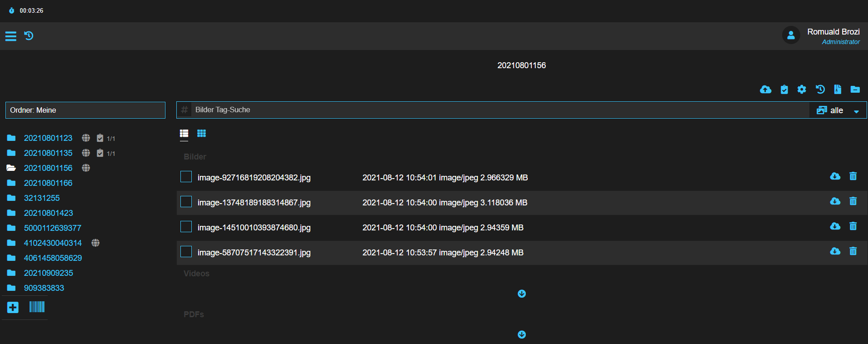Expand the PDFs section arrow
Viewport: 868px width, 344px height.
click(x=522, y=335)
